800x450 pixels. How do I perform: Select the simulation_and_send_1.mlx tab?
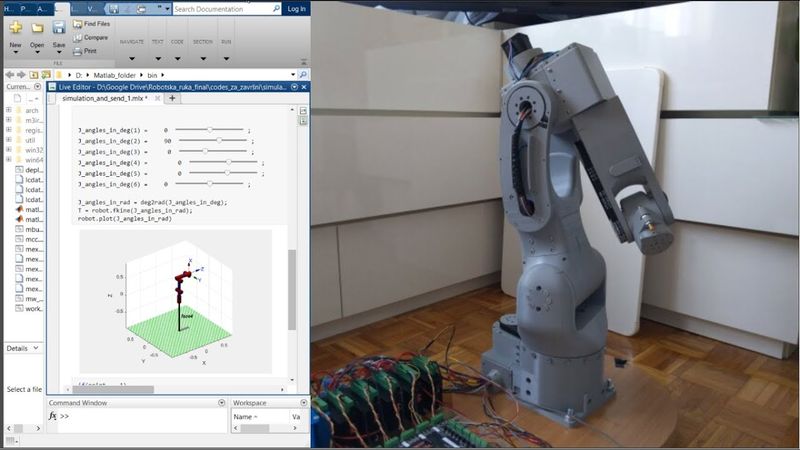tap(105, 98)
